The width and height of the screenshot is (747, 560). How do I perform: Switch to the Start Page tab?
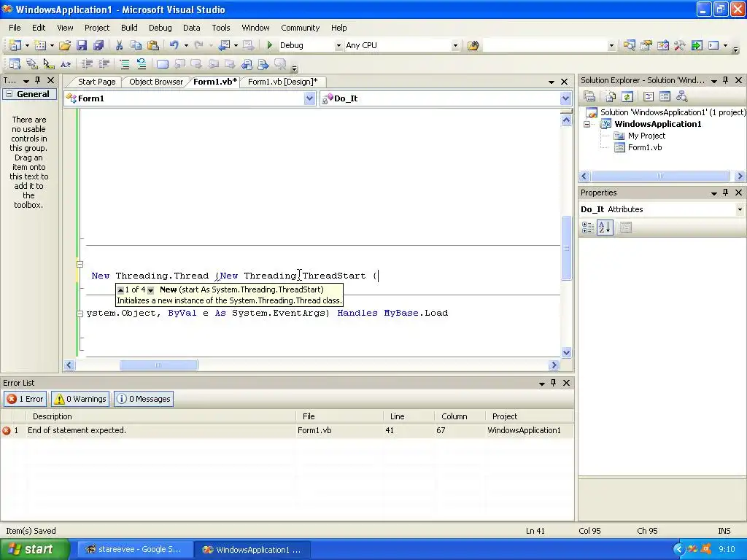(97, 82)
